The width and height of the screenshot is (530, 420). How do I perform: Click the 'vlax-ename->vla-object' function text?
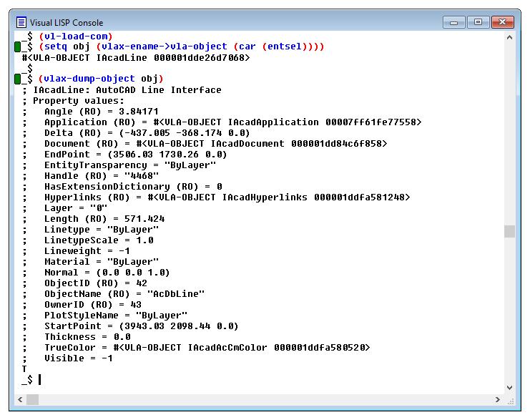tap(165, 47)
